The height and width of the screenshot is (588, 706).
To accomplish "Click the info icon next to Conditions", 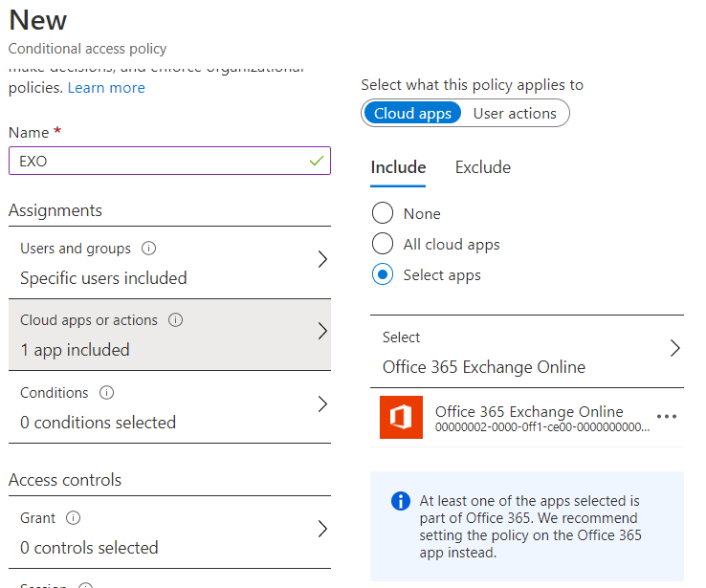I will click(x=107, y=393).
